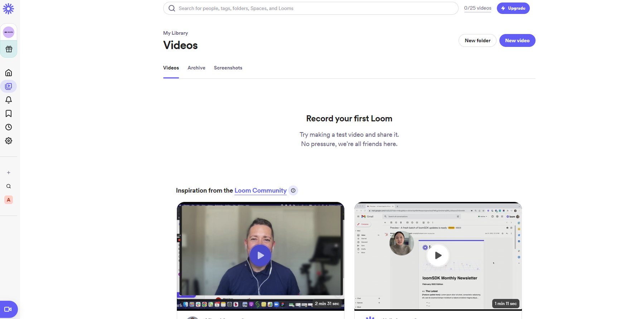Play the 2 min 31 sec community video
The width and height of the screenshot is (644, 319).
click(260, 255)
